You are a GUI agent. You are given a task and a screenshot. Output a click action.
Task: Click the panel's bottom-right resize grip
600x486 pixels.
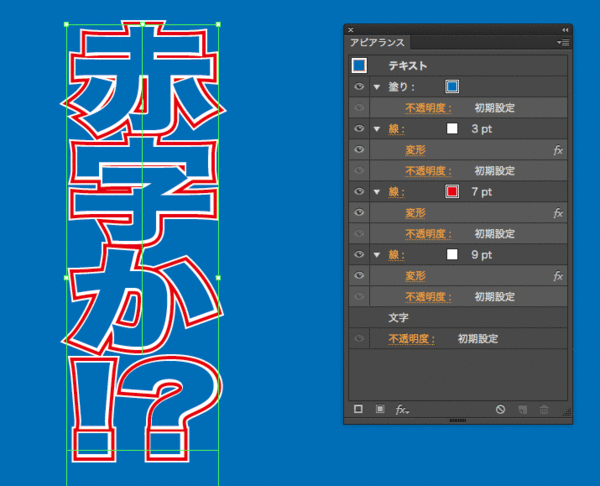(567, 412)
